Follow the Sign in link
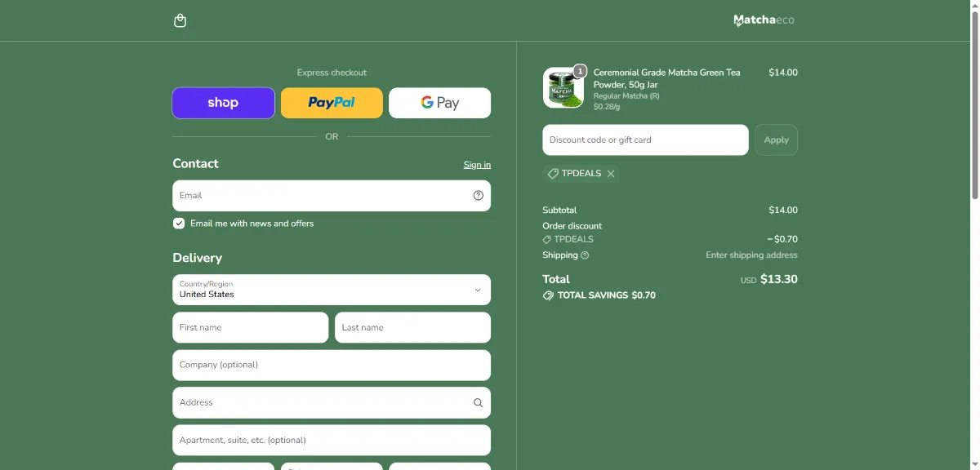Image resolution: width=980 pixels, height=470 pixels. point(477,165)
